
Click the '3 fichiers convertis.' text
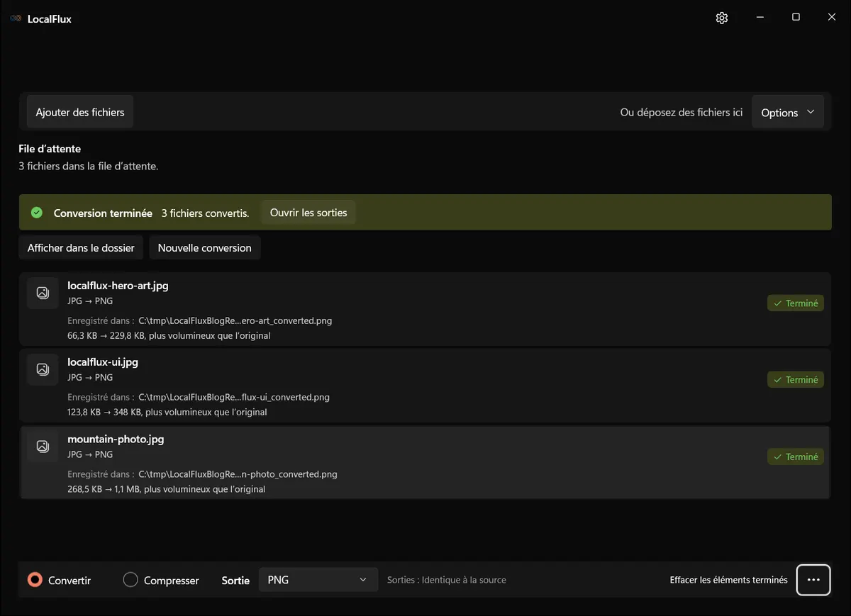coord(205,213)
